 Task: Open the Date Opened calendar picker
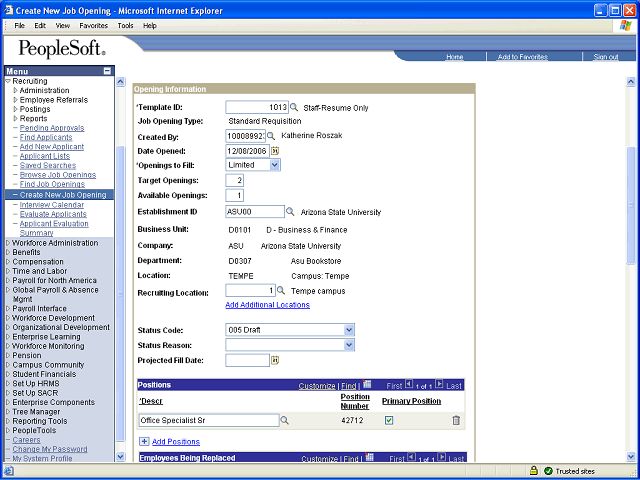(x=275, y=151)
